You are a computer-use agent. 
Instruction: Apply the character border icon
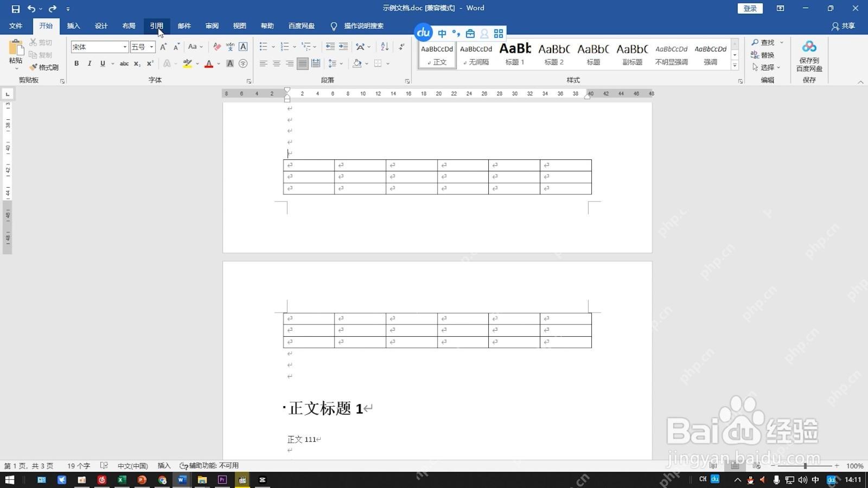click(x=243, y=47)
